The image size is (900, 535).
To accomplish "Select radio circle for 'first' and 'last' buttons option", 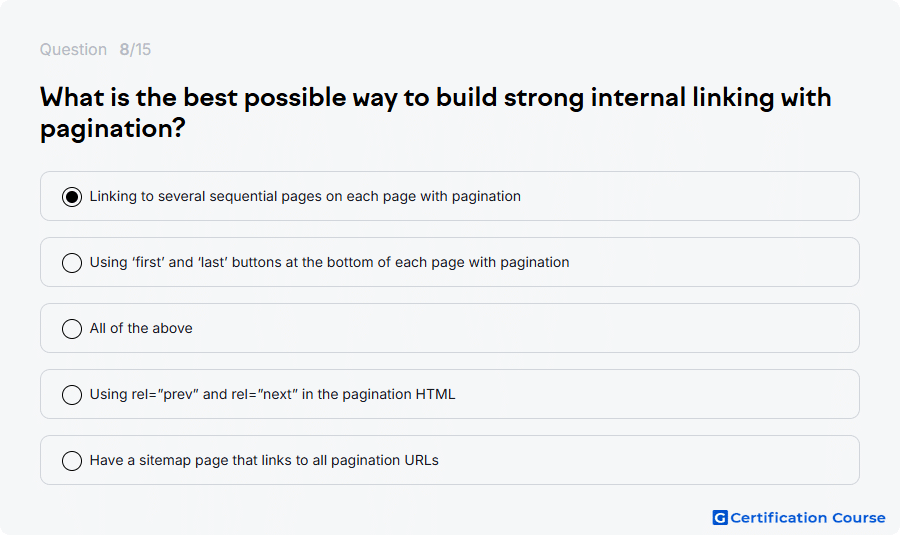I will pyautogui.click(x=72, y=263).
